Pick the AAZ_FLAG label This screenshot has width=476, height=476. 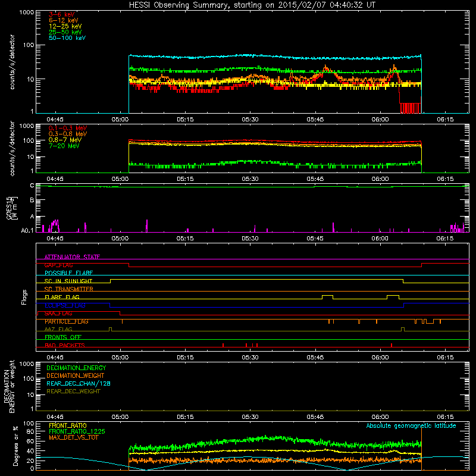[x=58, y=329]
